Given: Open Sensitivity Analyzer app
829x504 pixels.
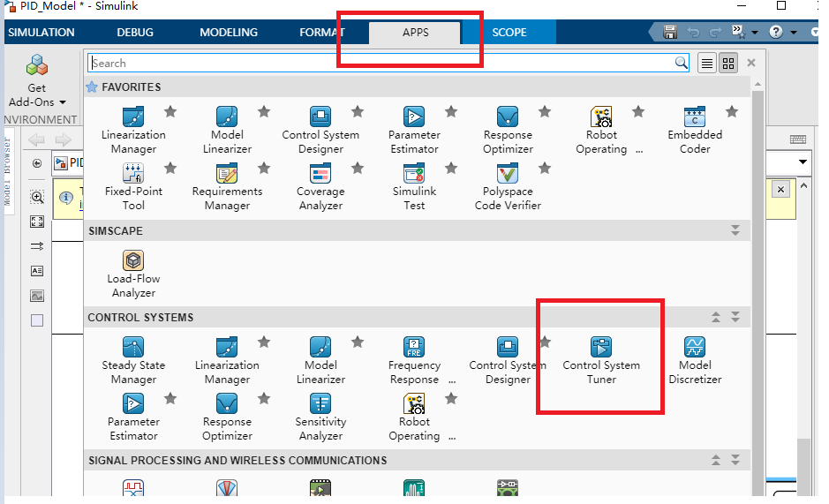Looking at the screenshot, I should pyautogui.click(x=320, y=417).
